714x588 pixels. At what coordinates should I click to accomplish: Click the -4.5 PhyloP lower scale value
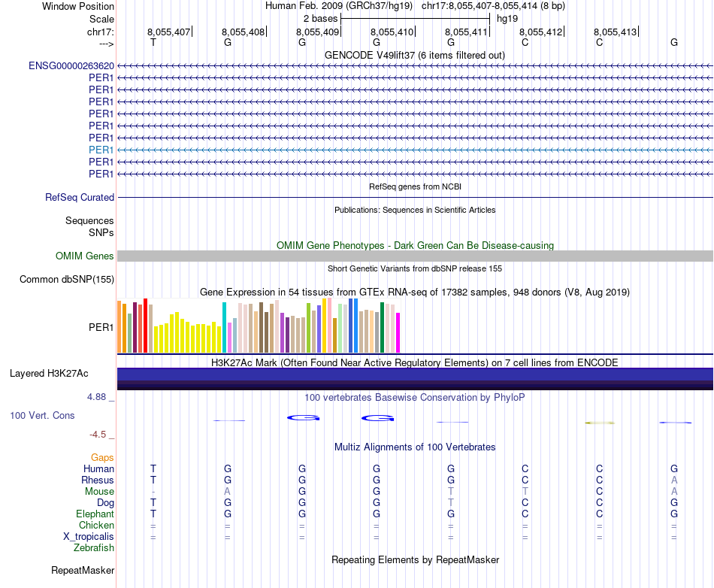98,435
